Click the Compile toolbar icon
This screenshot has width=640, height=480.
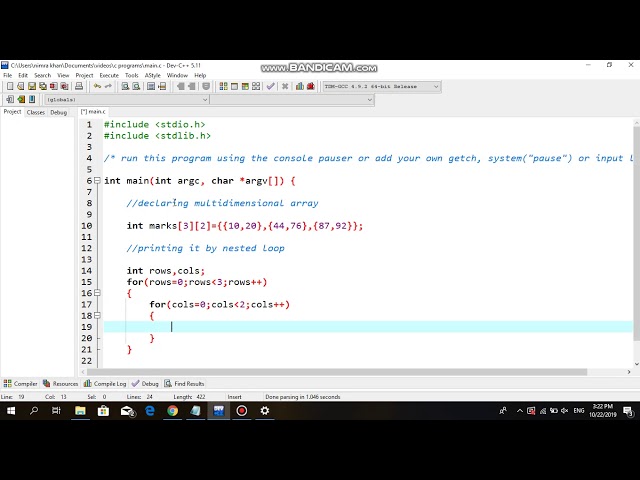[223, 86]
